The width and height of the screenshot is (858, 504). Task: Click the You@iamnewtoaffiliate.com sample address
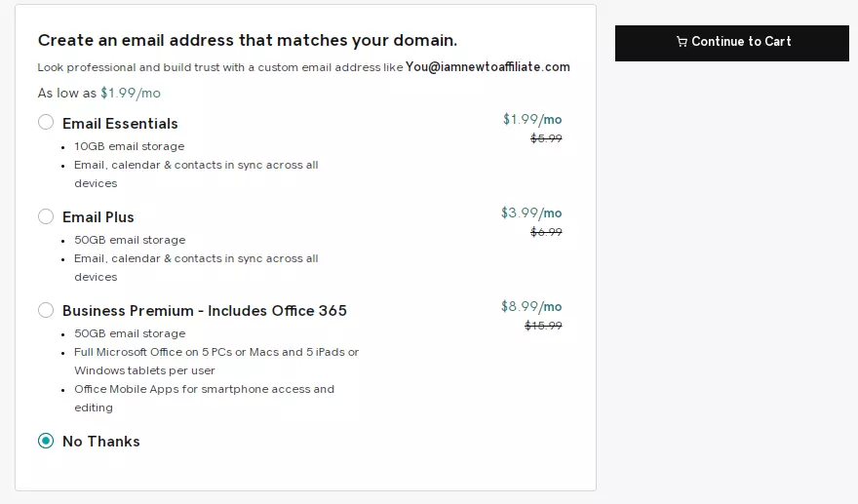[487, 66]
